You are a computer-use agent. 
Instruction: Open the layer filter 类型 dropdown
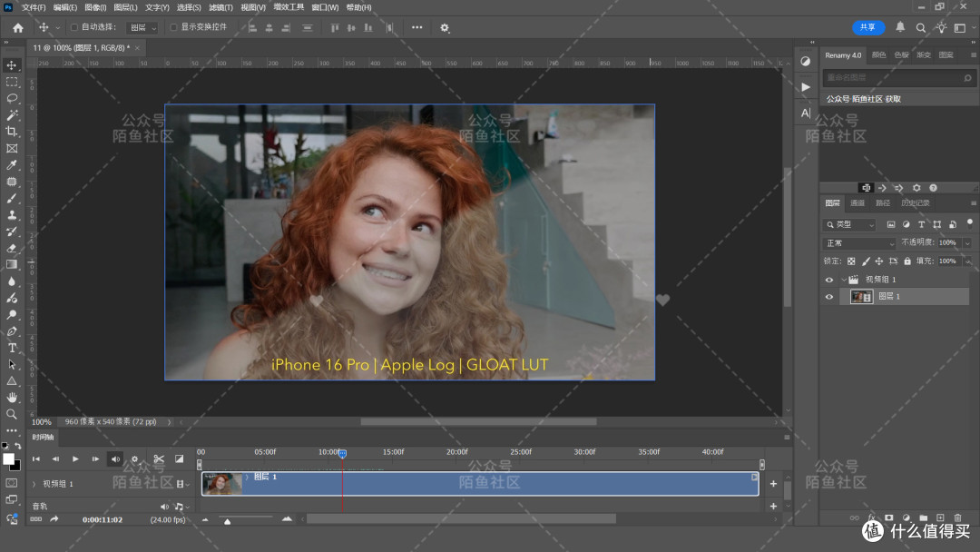[850, 224]
